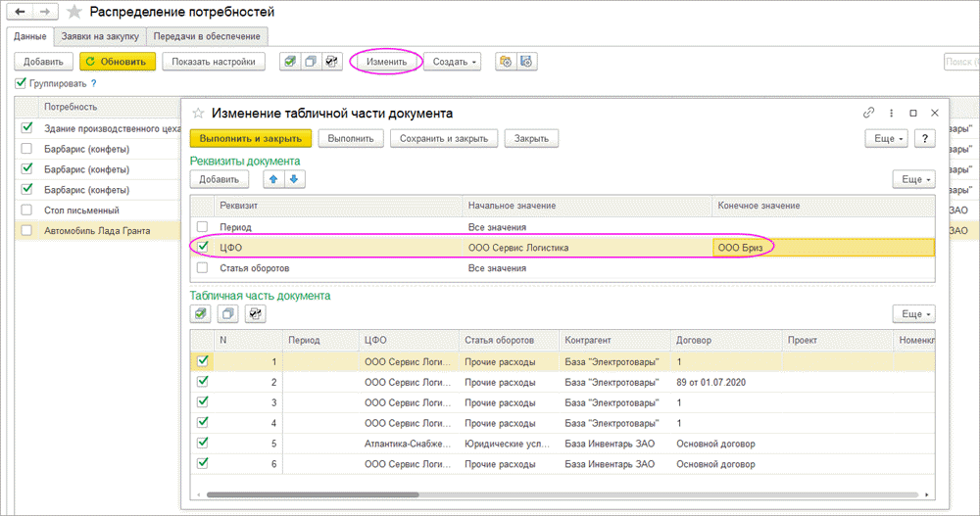Expand the Еще menu beside the help button

pyautogui.click(x=885, y=138)
